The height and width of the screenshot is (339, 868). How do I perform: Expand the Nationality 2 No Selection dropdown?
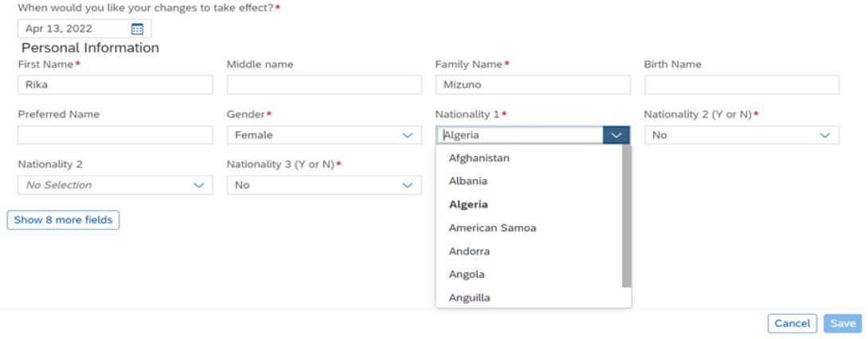click(x=115, y=185)
